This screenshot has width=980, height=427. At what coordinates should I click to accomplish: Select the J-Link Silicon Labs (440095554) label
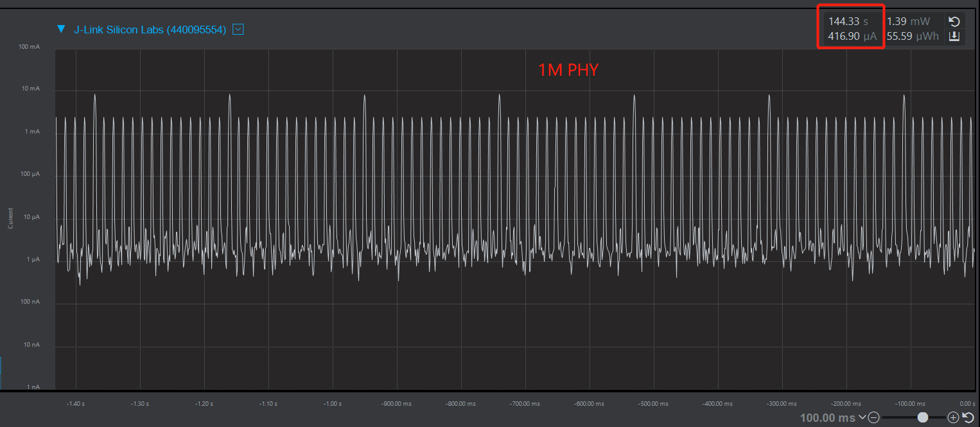(150, 30)
